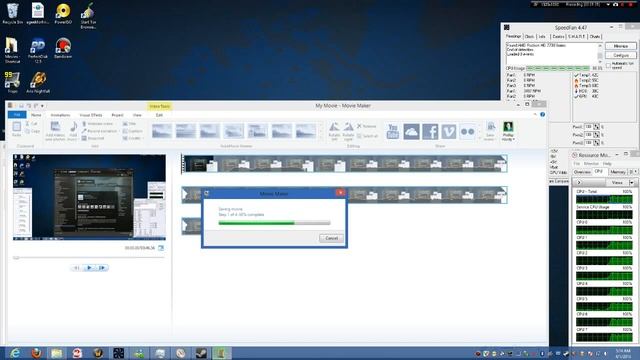Toggle Automatic fan speed checkbox in SpeedFan
Image resolution: width=640 pixels, height=360 pixels.
click(x=608, y=65)
